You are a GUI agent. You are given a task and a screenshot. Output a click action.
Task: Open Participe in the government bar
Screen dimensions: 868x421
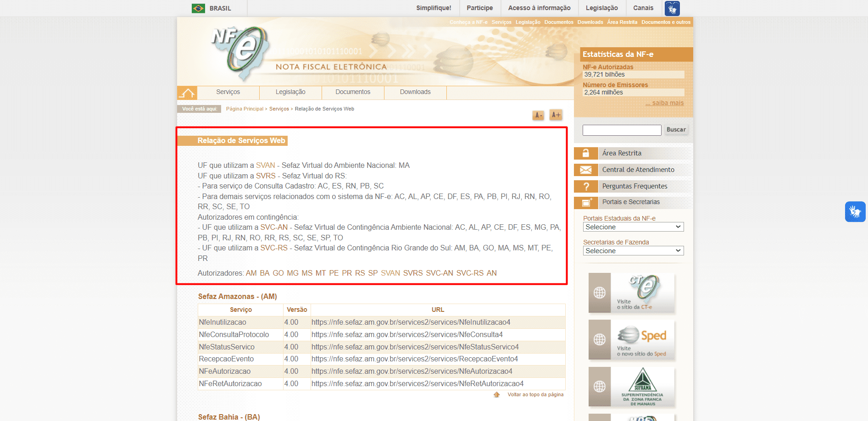tap(480, 8)
